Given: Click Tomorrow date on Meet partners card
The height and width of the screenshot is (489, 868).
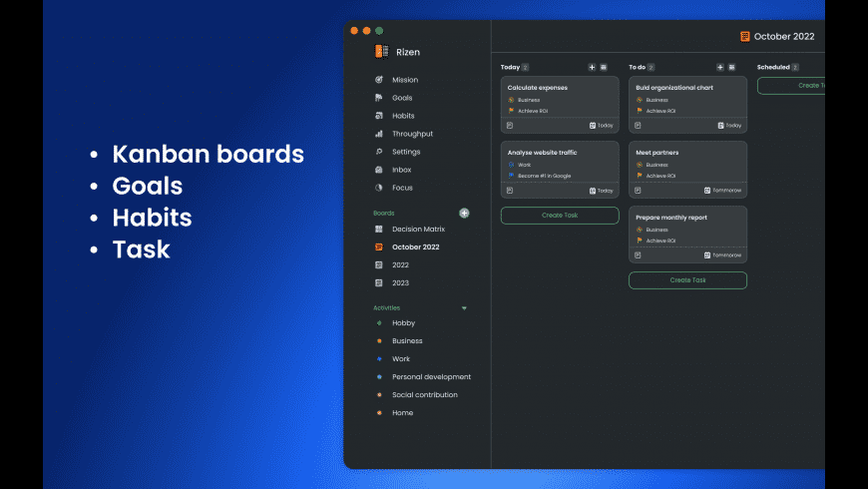Looking at the screenshot, I should [x=722, y=191].
